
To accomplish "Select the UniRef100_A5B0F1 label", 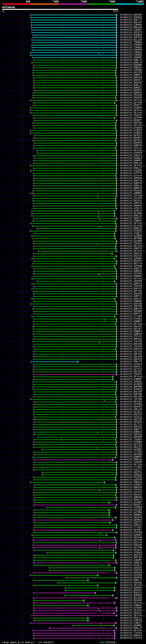I will (x=131, y=75).
